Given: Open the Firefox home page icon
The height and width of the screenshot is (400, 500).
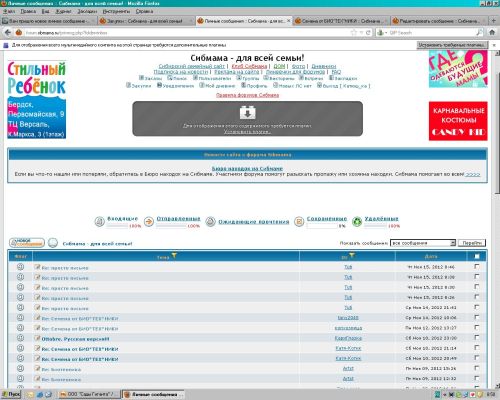Looking at the screenshot, I should (492, 32).
